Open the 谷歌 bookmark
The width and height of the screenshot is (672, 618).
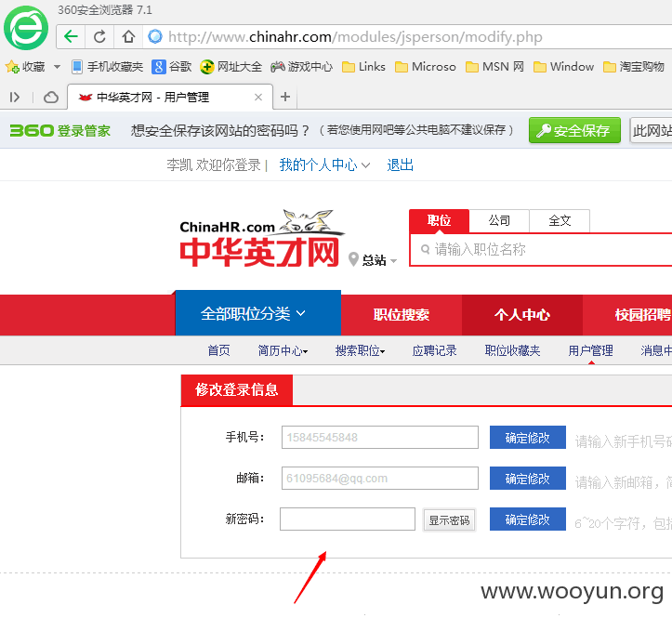(x=171, y=67)
